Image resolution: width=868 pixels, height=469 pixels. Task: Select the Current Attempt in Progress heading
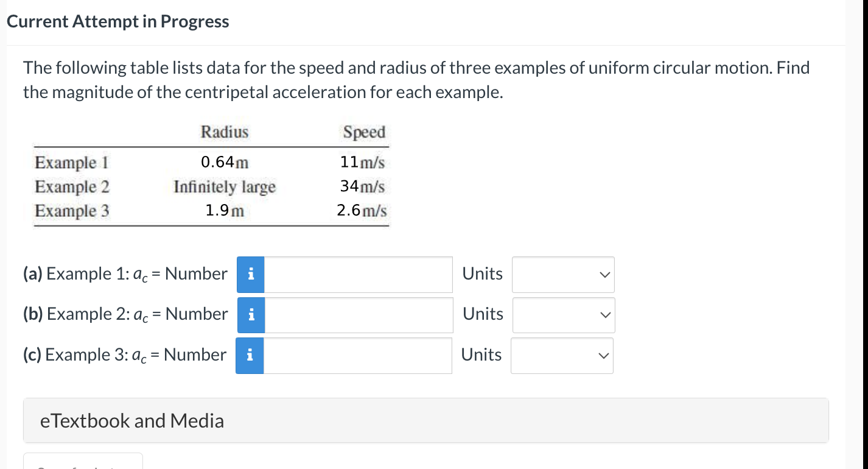point(117,21)
